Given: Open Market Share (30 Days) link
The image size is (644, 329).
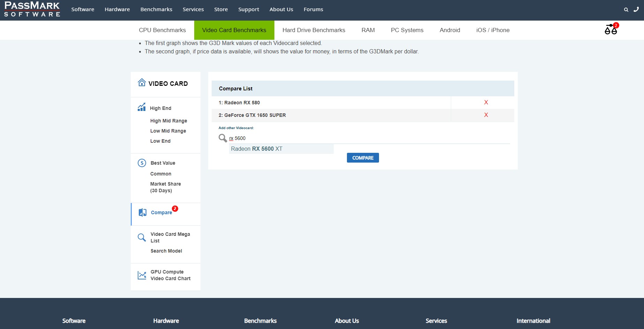Looking at the screenshot, I should pyautogui.click(x=166, y=187).
